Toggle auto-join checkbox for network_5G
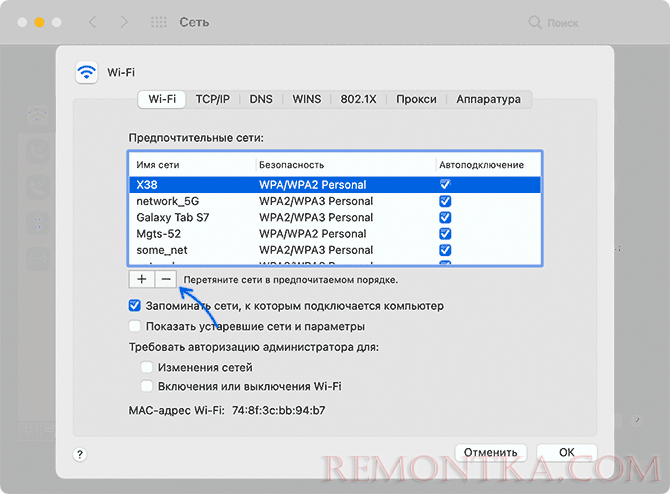 click(x=445, y=201)
